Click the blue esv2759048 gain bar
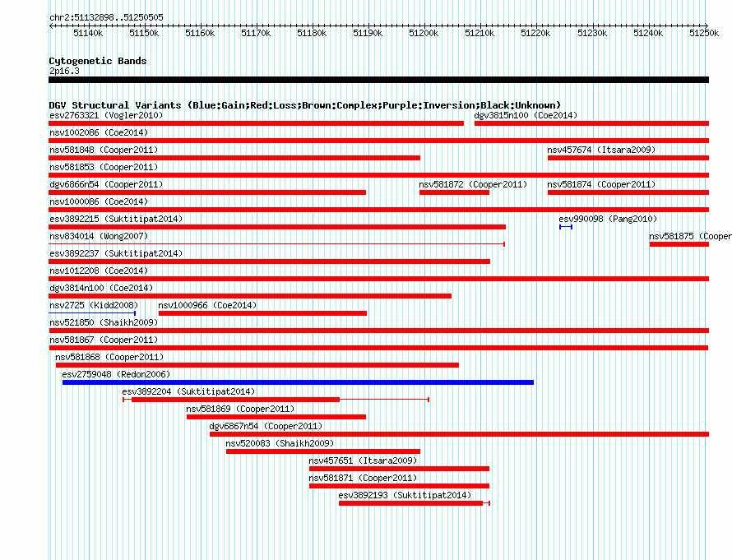 point(298,382)
